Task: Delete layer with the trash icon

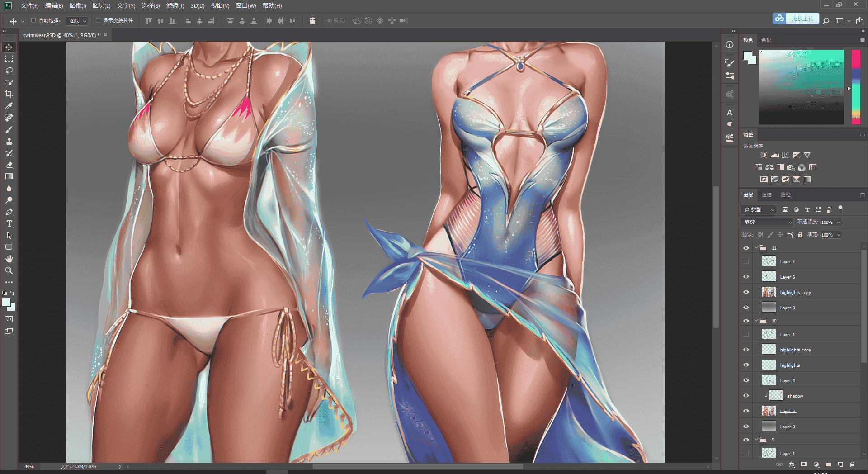Action: coord(852,465)
